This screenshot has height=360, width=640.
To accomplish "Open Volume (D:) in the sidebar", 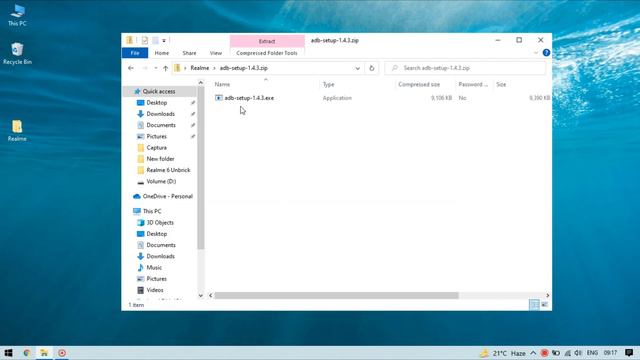I will [161, 181].
